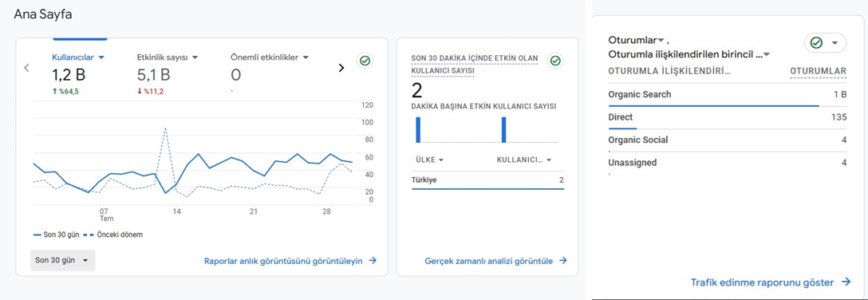The width and height of the screenshot is (868, 300).
Task: Open the ÜLKE dimension dropdown
Action: 429,160
